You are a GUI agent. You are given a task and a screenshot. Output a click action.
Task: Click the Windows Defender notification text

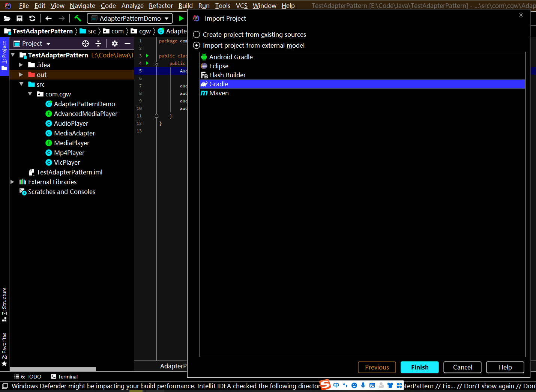click(x=165, y=386)
